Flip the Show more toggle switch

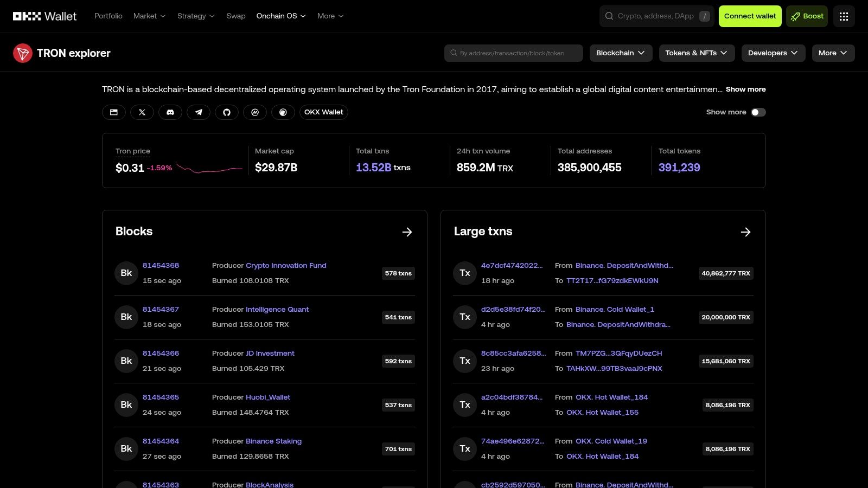click(758, 112)
